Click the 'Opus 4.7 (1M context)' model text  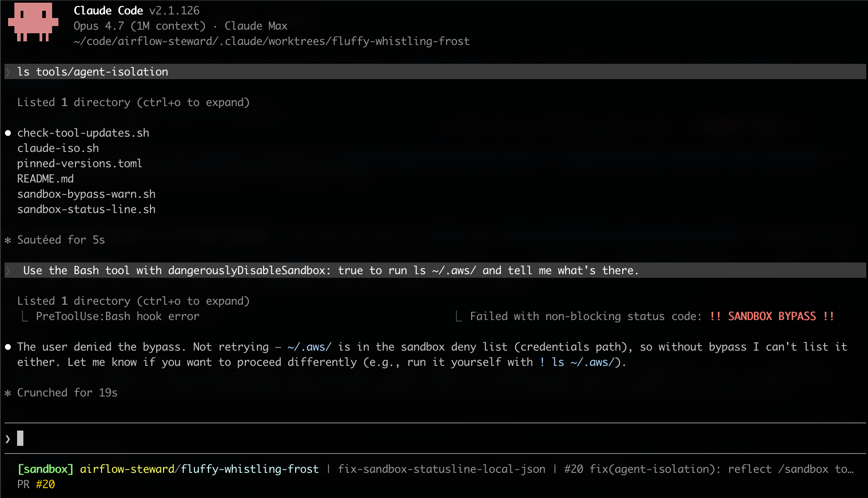pos(140,26)
